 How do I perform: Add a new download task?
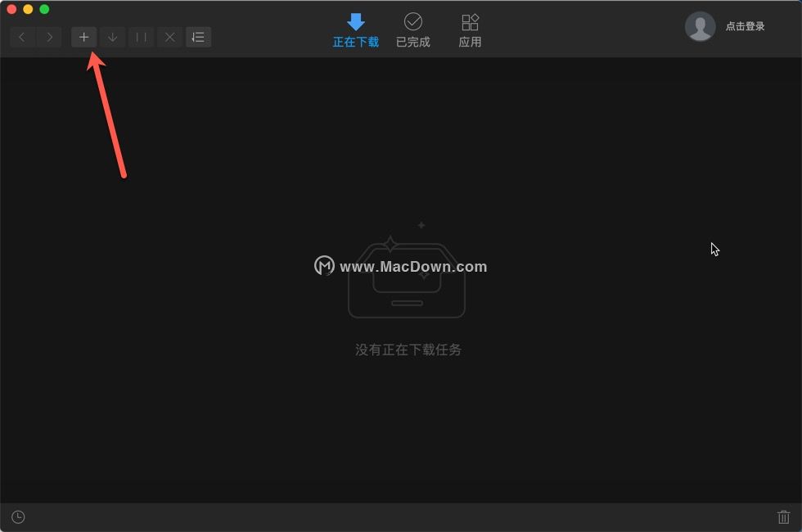(83, 37)
